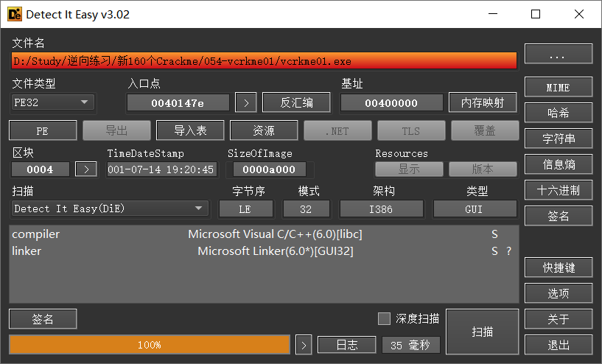The image size is (602, 364).
Task: Click the mode value 32
Action: click(306, 209)
